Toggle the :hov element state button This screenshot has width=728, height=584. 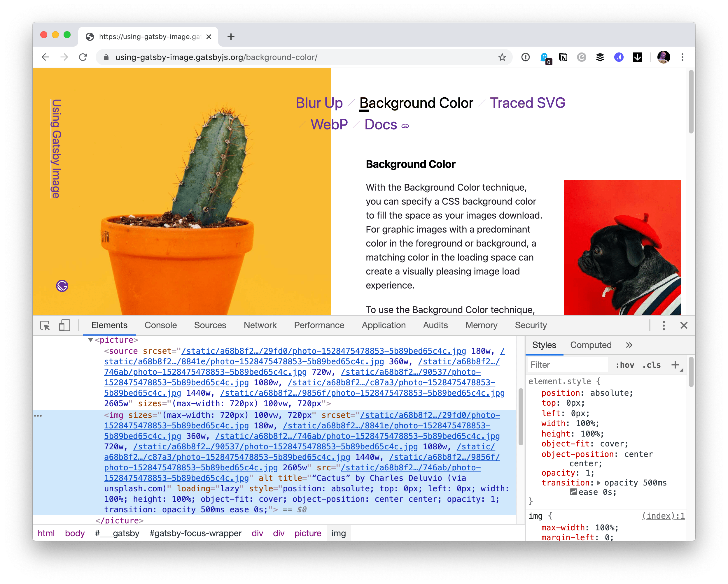point(624,365)
